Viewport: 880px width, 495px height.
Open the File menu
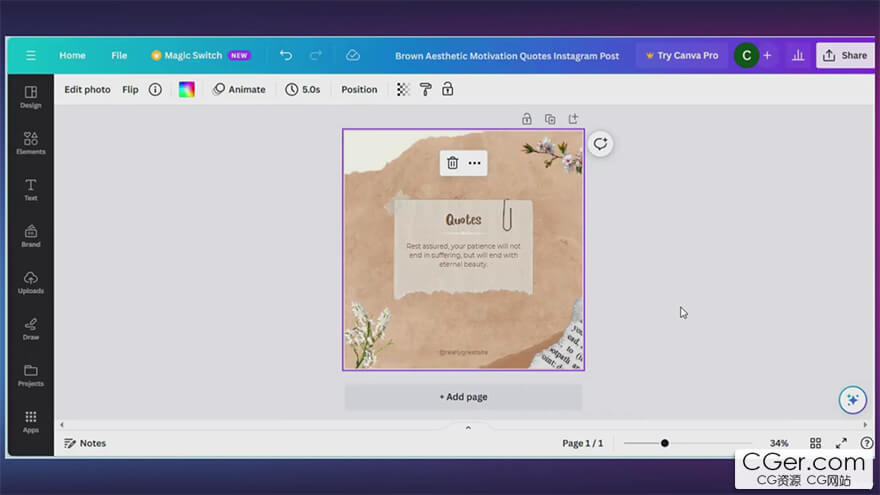tap(119, 56)
